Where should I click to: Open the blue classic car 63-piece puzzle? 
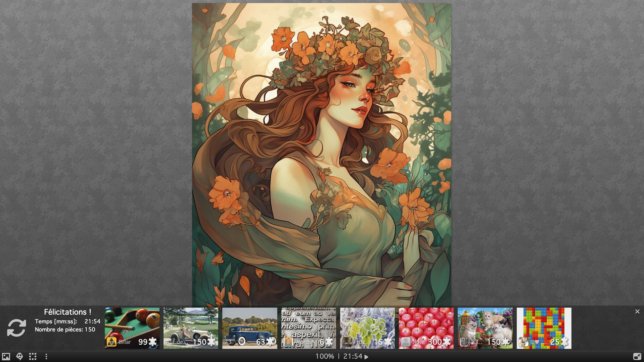(250, 328)
